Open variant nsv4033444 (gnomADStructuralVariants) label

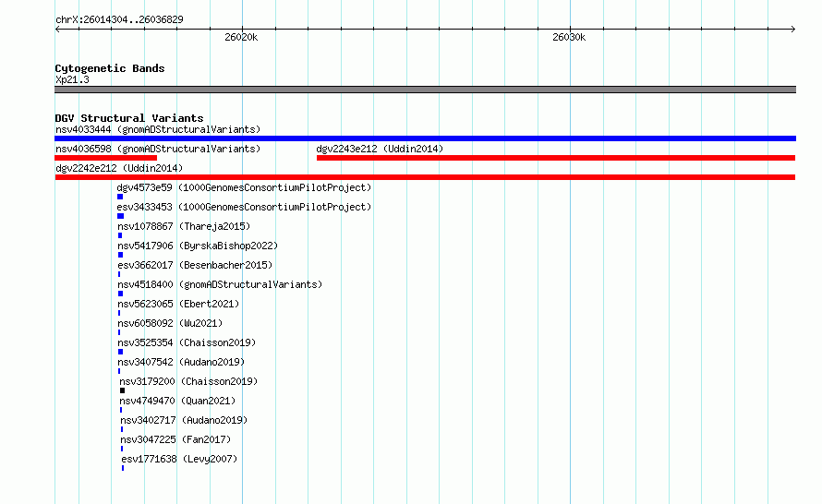(158, 129)
